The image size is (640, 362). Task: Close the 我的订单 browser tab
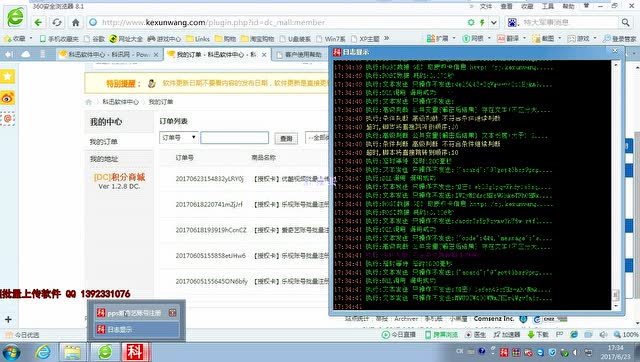pos(264,54)
